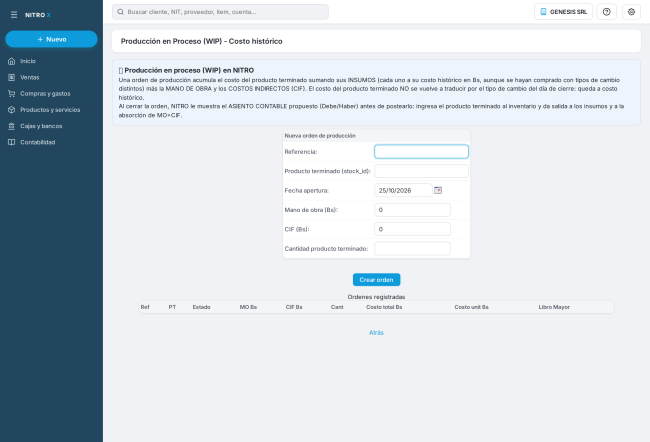Click the Crear orden button
The width and height of the screenshot is (650, 442).
pyautogui.click(x=376, y=280)
